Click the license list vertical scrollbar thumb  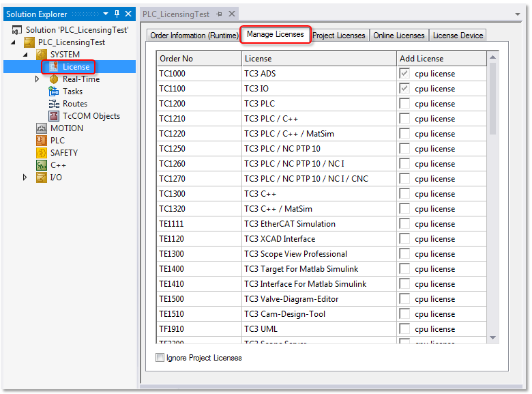click(x=492, y=98)
